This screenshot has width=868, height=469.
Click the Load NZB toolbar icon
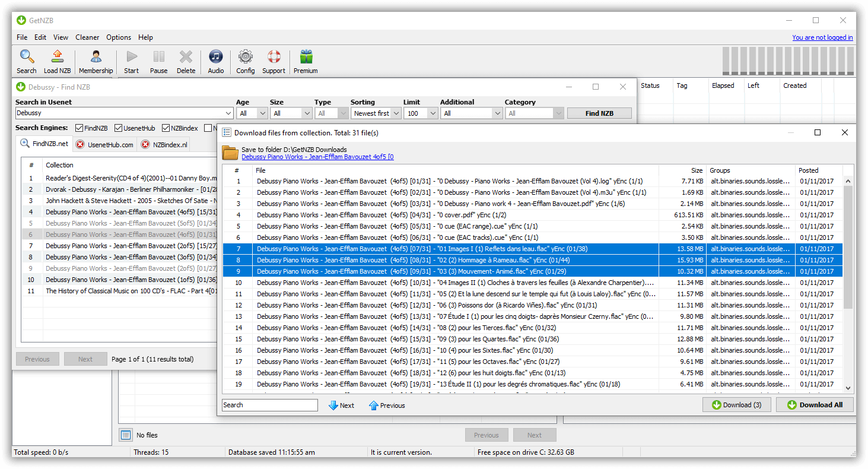tap(57, 57)
